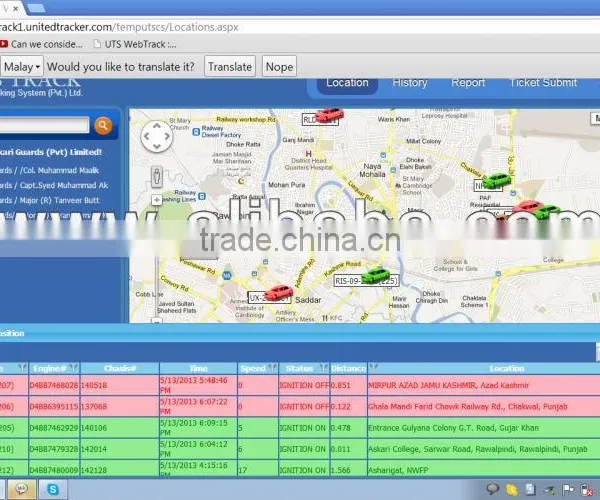Open the Google Talk chat taskbar icon
This screenshot has height=500, width=600.
pos(22,489)
